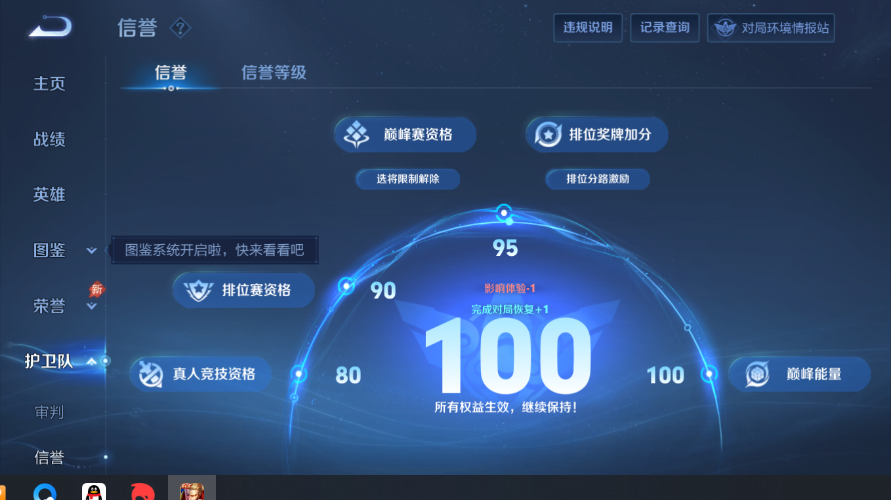891x500 pixels.
Task: Click the 对局环境情报站 emblem icon
Action: point(725,27)
